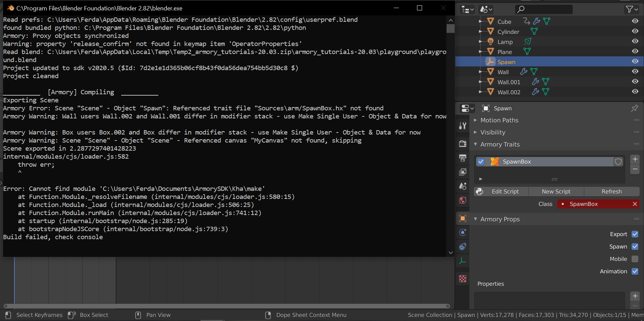Hide Cube using its eye icon
This screenshot has height=321, width=644.
click(635, 21)
